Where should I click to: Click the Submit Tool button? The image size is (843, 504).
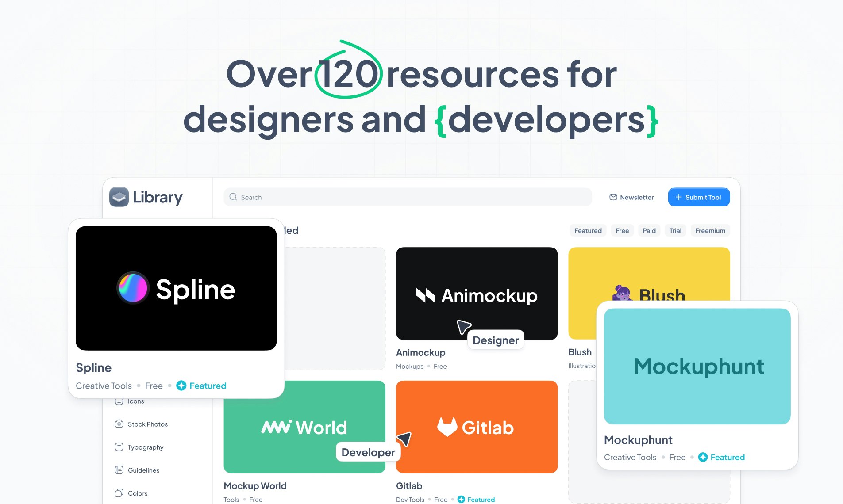click(x=699, y=197)
